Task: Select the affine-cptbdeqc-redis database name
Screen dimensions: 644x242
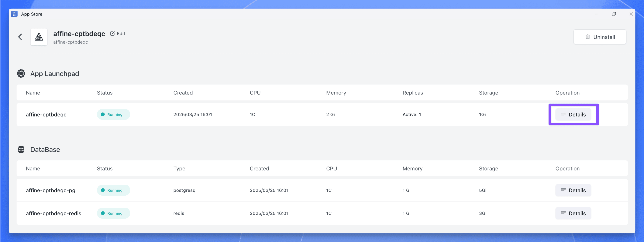Action: (x=53, y=213)
